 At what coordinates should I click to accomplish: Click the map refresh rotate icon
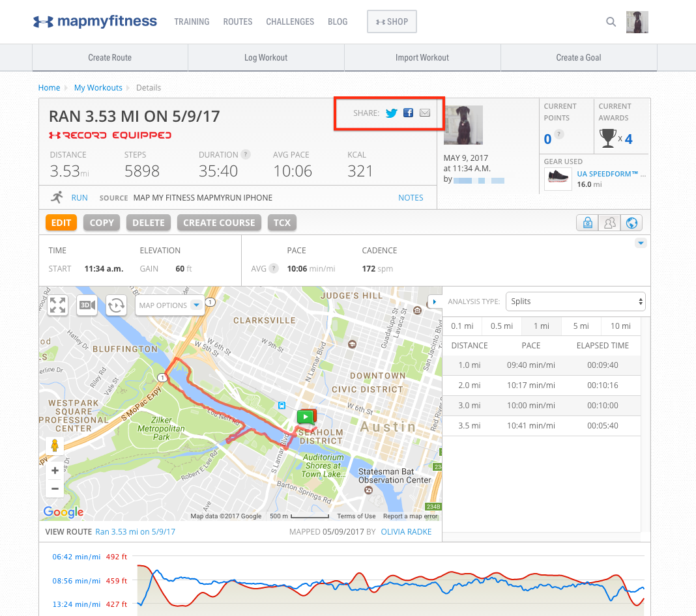click(116, 305)
